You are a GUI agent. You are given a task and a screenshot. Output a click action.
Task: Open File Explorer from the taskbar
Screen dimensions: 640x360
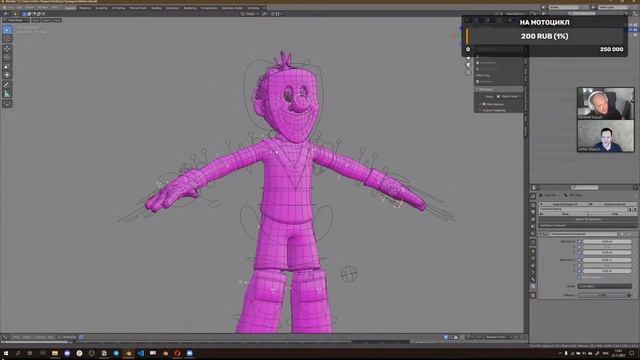click(55, 353)
